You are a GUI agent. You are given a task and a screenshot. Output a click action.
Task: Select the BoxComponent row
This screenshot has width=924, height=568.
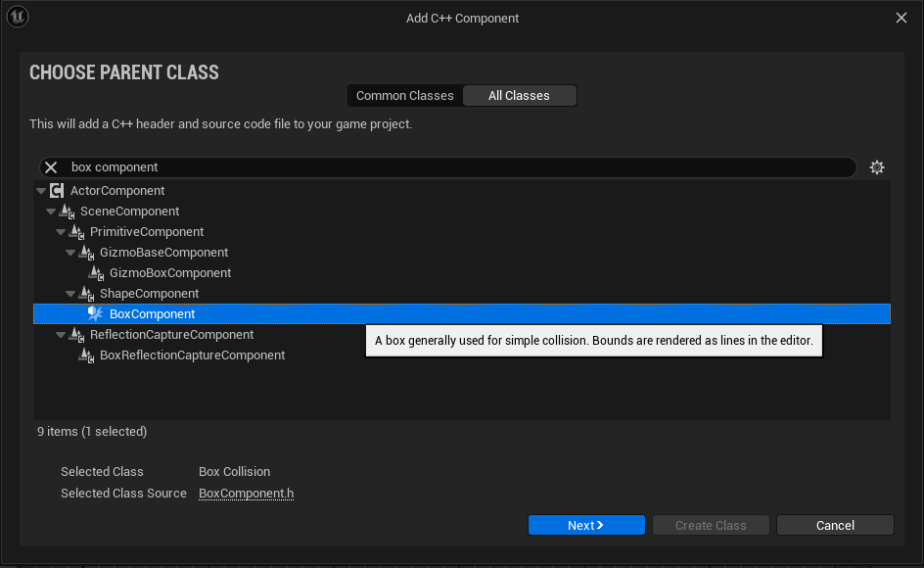pos(462,313)
